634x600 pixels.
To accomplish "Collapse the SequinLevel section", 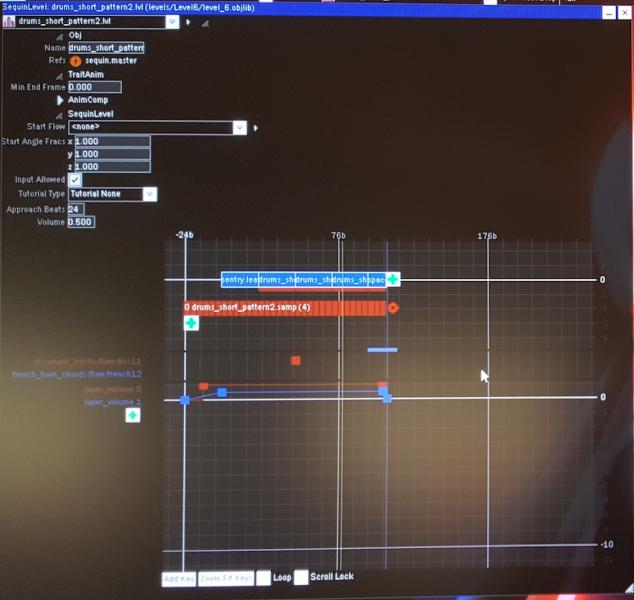I will click(x=60, y=115).
